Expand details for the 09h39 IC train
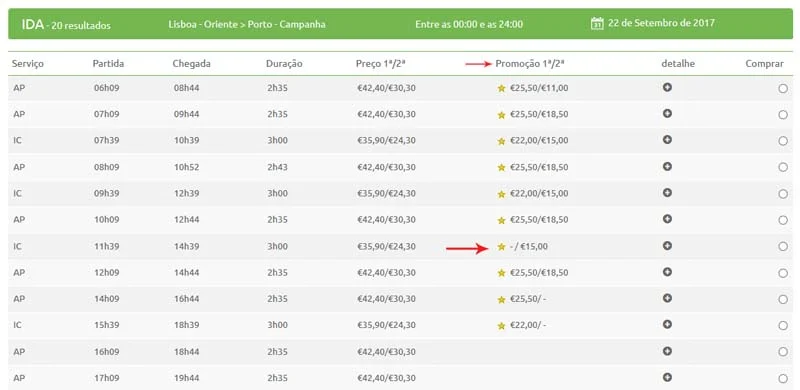800x390 pixels. coord(667,193)
